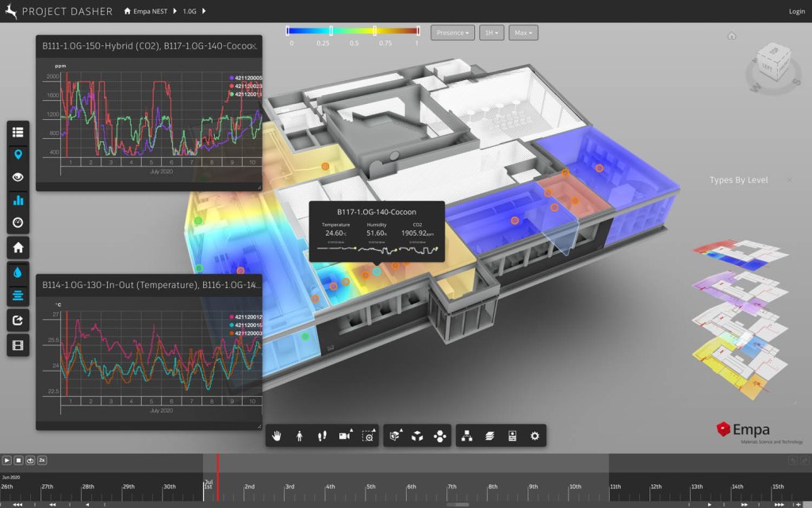Open the Camera interactions tool
This screenshot has width=812, height=508.
point(345,436)
